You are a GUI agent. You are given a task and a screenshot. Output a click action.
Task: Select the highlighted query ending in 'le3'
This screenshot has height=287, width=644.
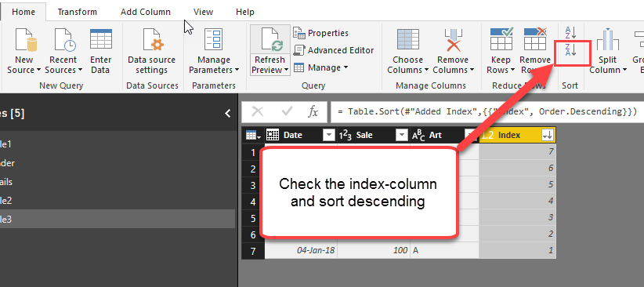(x=118, y=219)
